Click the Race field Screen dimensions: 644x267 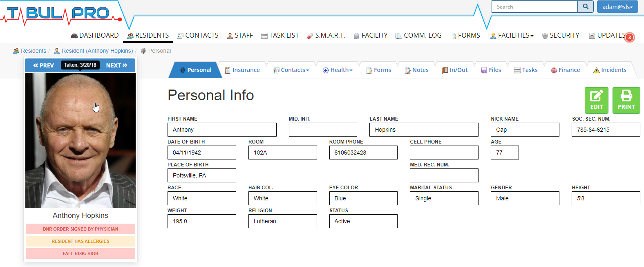[202, 198]
